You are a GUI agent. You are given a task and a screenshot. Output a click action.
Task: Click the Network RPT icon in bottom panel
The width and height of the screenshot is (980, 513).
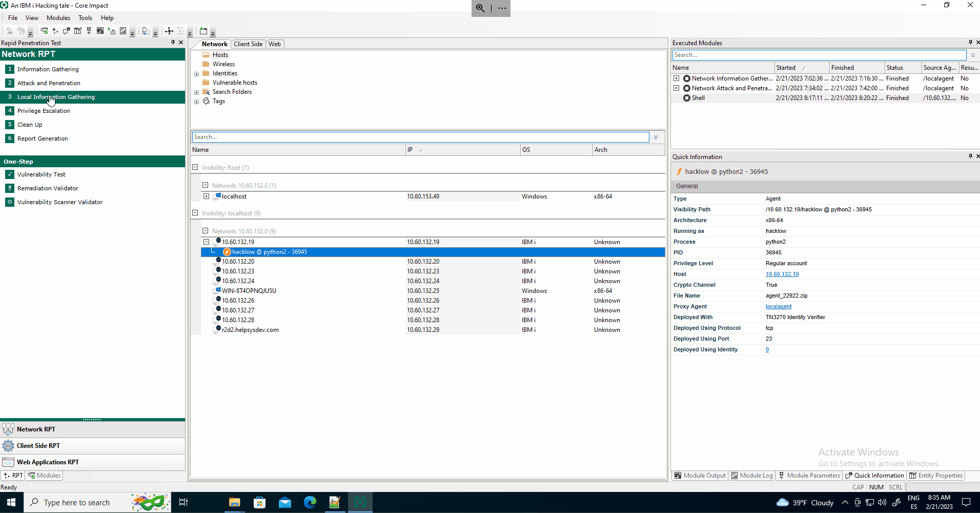click(x=8, y=429)
